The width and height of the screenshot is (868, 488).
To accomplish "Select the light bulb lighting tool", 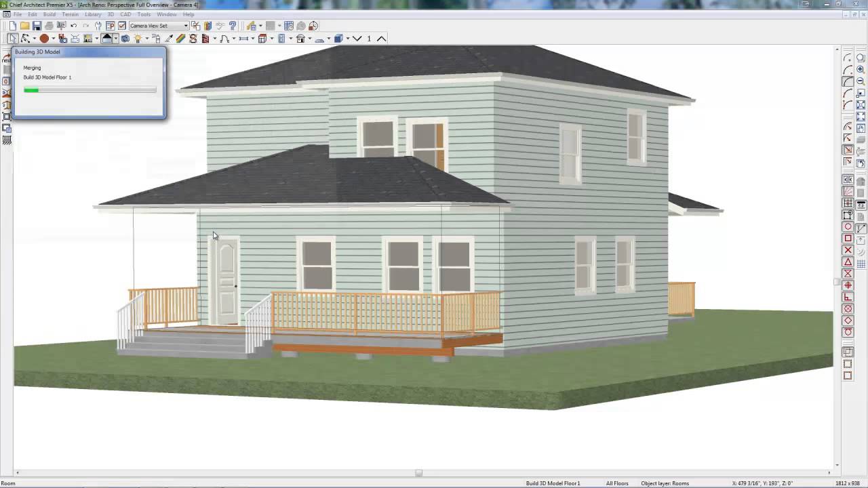I will tap(138, 39).
